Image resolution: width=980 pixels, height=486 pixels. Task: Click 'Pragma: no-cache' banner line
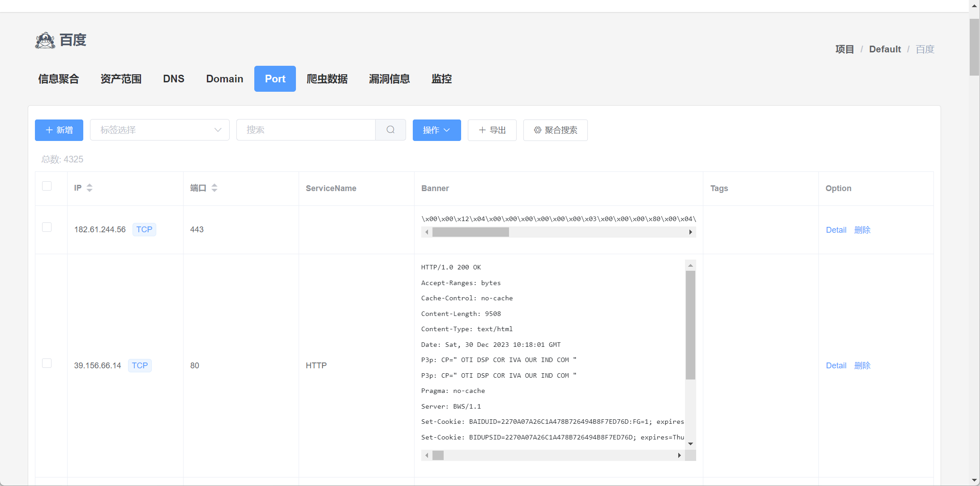click(x=453, y=391)
